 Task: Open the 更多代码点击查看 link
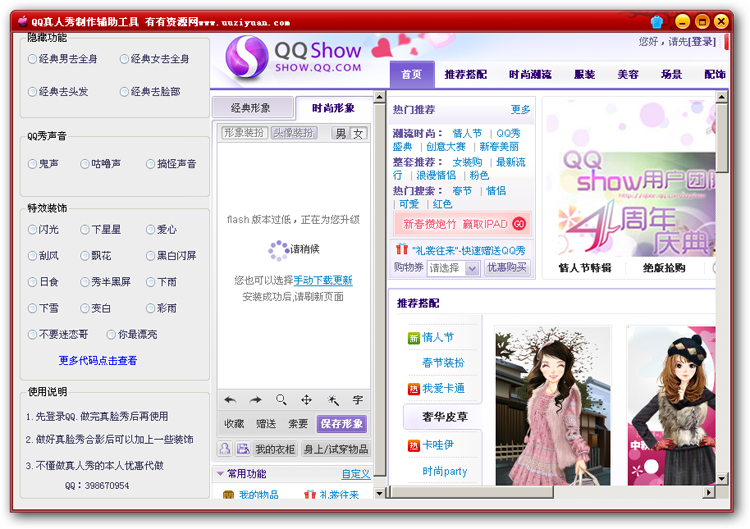98,361
